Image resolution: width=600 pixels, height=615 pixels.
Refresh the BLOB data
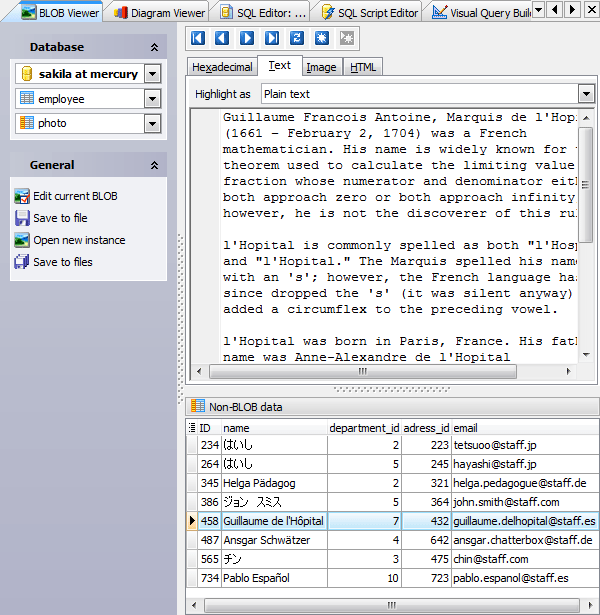[x=297, y=38]
